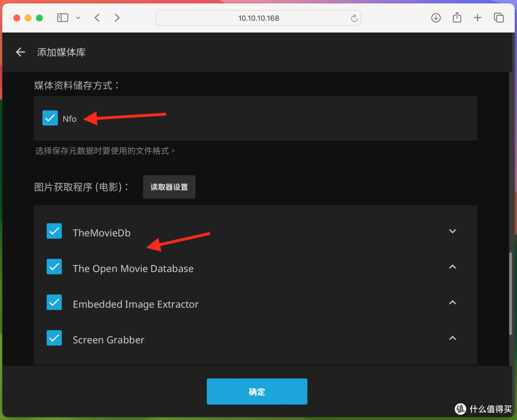Open Safari downloads icon
Image resolution: width=517 pixels, height=420 pixels.
[x=436, y=18]
